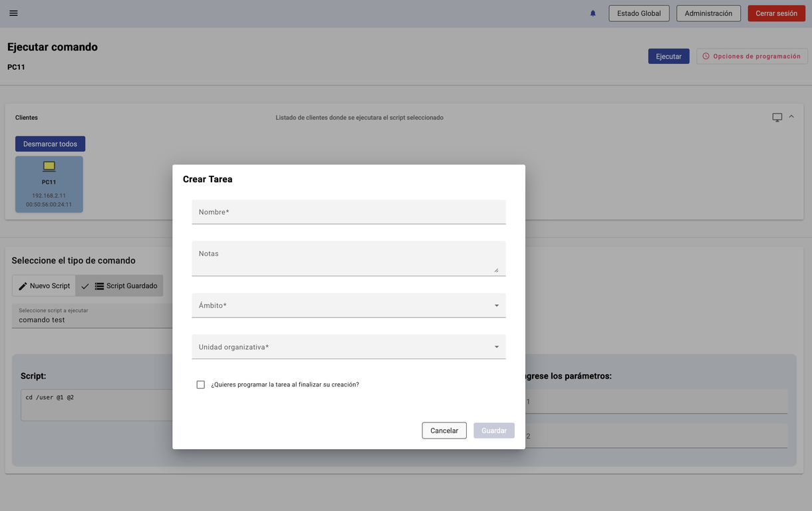Go to Administración
The image size is (812, 511).
708,13
